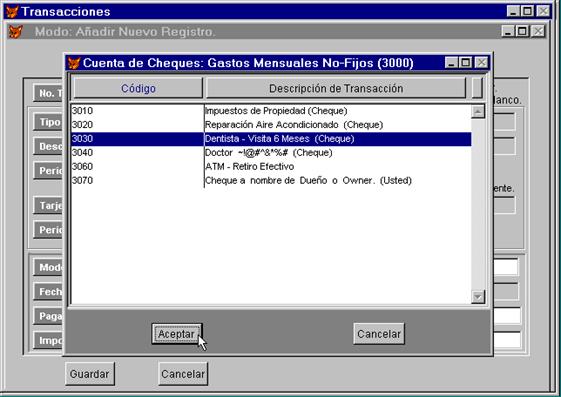Click the Guardar button
Screen dimensions: 561x397
tap(89, 374)
